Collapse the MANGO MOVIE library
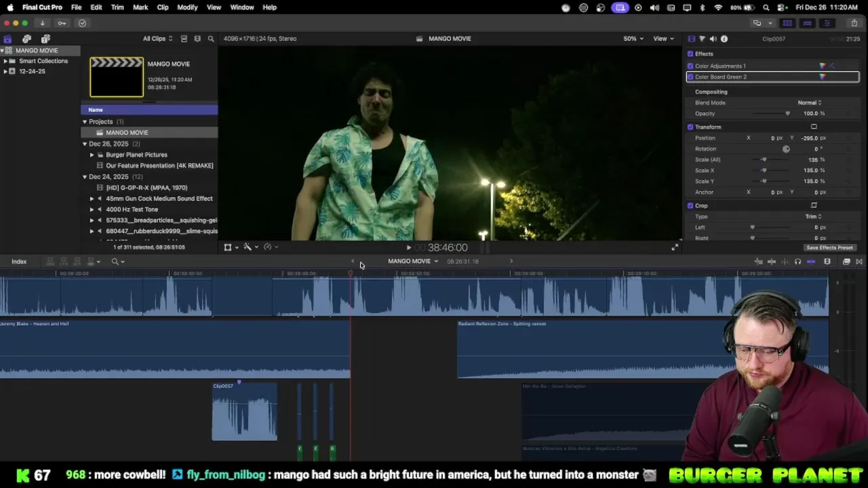 pyautogui.click(x=3, y=51)
